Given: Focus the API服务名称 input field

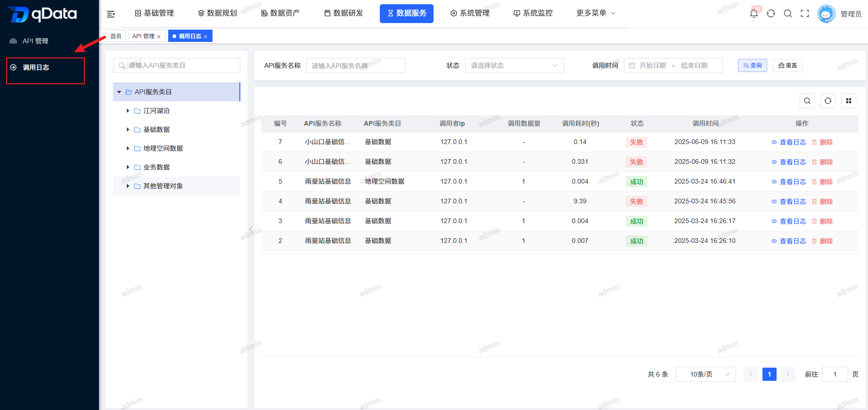Looking at the screenshot, I should 356,65.
